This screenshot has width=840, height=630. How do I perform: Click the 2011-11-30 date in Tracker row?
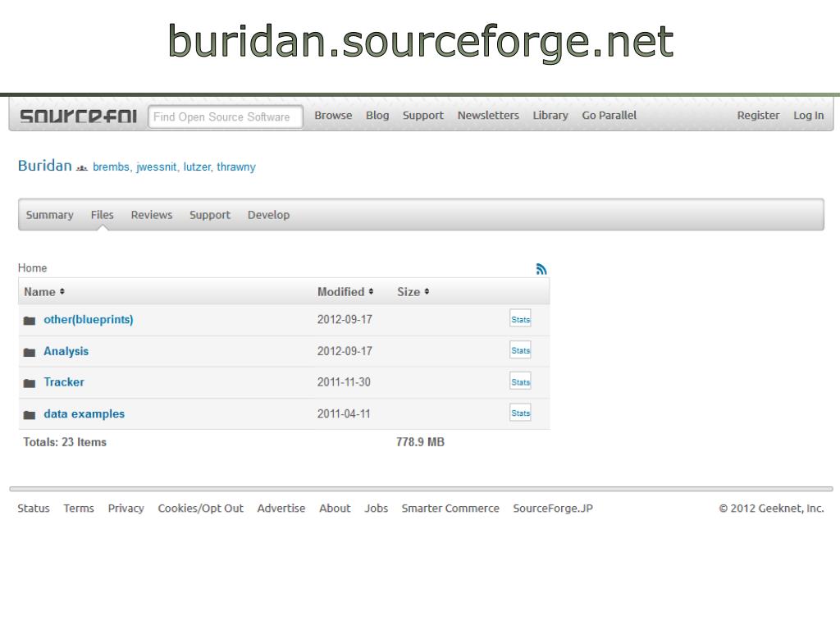tap(344, 382)
